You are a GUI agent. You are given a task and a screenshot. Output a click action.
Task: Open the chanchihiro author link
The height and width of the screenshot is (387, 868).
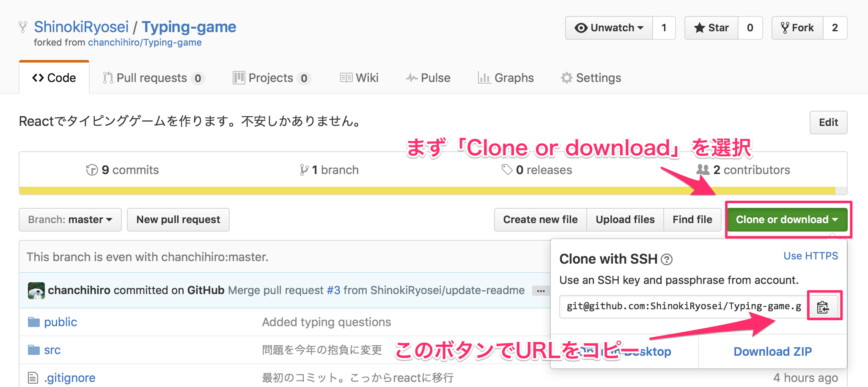coord(79,290)
